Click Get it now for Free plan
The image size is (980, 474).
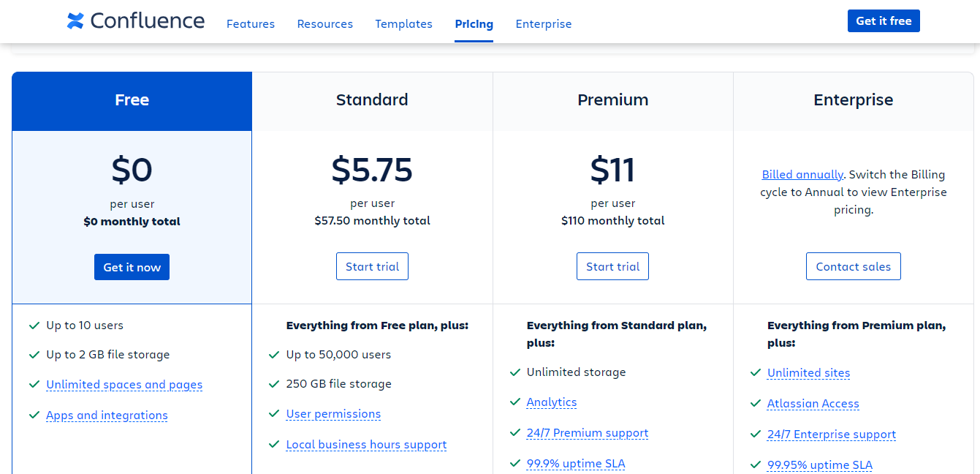[132, 267]
